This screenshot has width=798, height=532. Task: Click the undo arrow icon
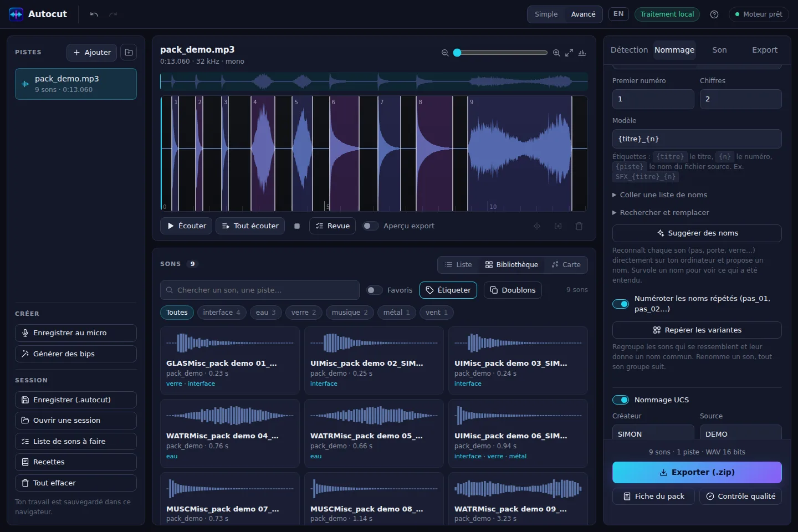[x=94, y=14]
